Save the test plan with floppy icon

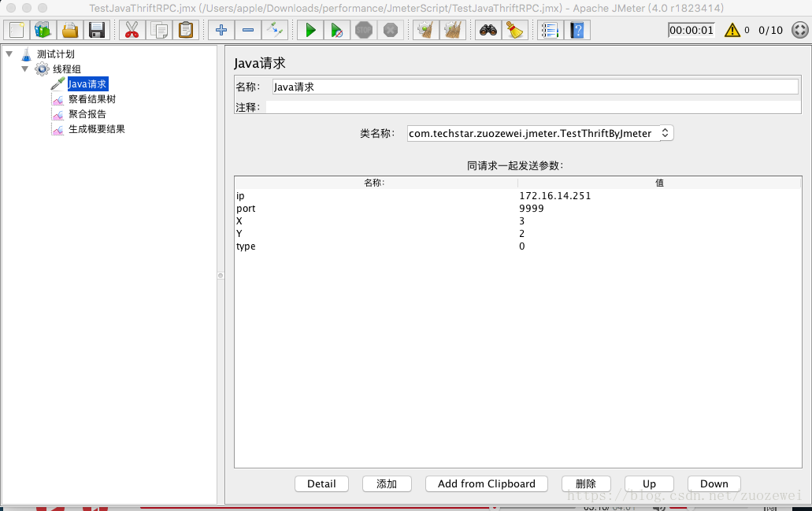tap(97, 30)
